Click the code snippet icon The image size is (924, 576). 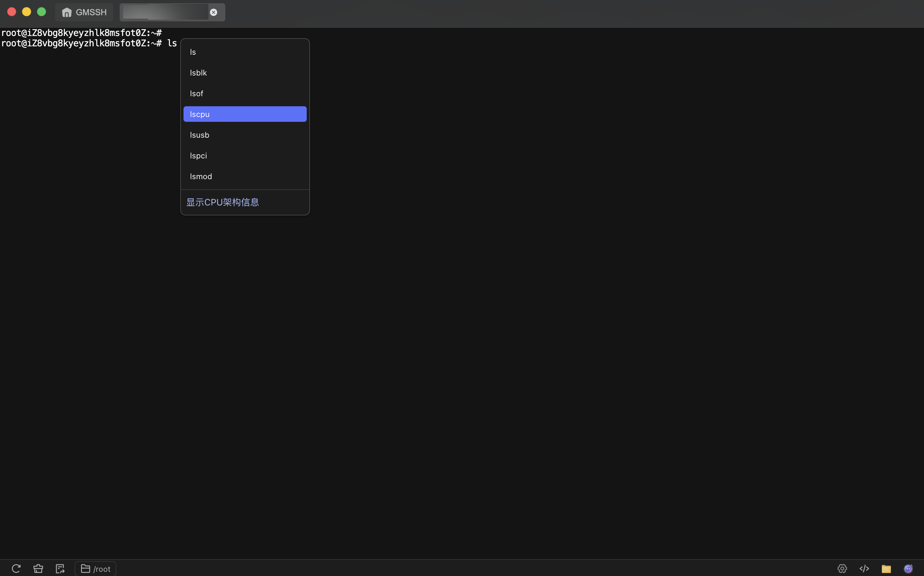864,568
